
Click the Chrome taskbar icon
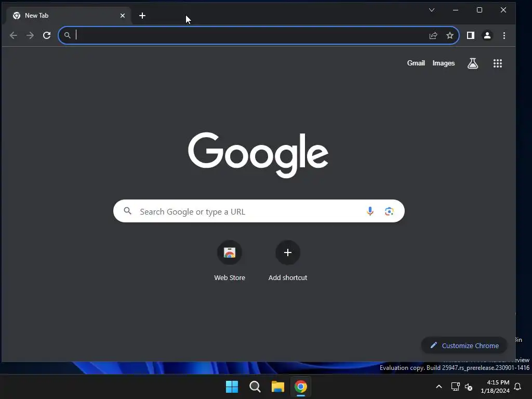[x=301, y=387]
